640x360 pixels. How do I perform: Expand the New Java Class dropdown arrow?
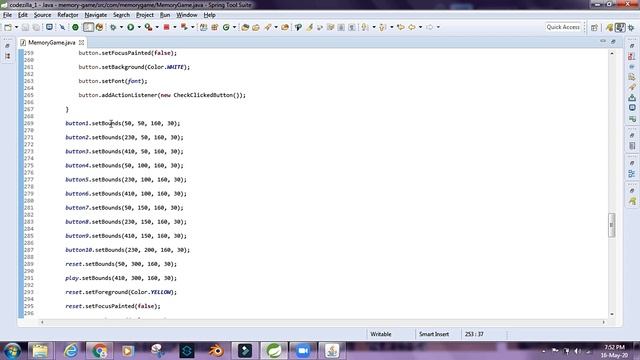click(234, 27)
